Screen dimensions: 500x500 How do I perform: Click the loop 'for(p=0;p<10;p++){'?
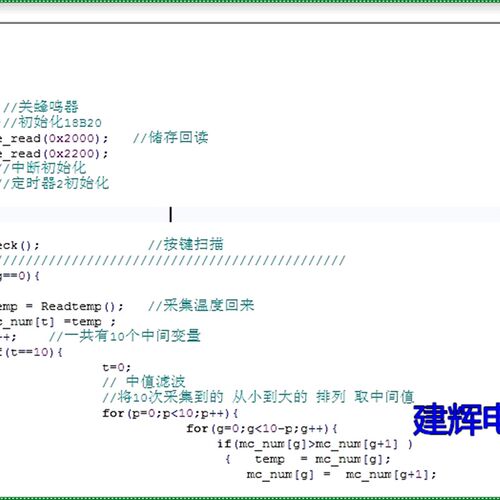click(170, 414)
